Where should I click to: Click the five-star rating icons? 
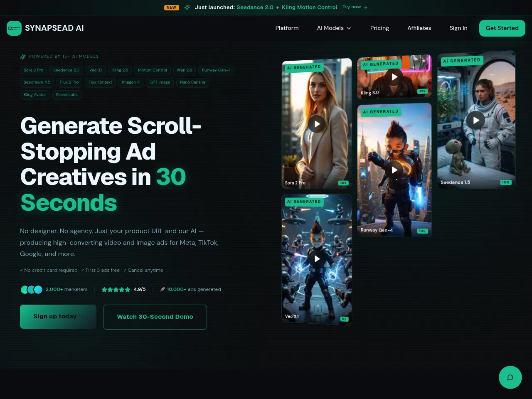[116, 290]
